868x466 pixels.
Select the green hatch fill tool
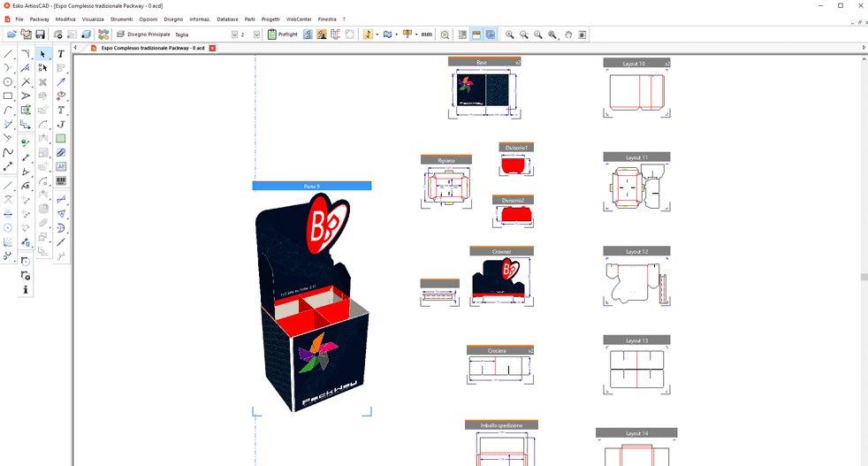[x=61, y=139]
